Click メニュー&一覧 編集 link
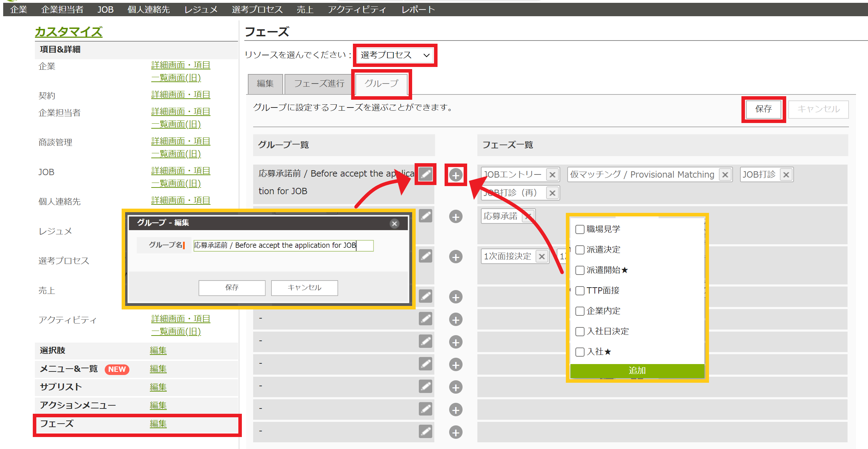The image size is (868, 449). point(158,369)
